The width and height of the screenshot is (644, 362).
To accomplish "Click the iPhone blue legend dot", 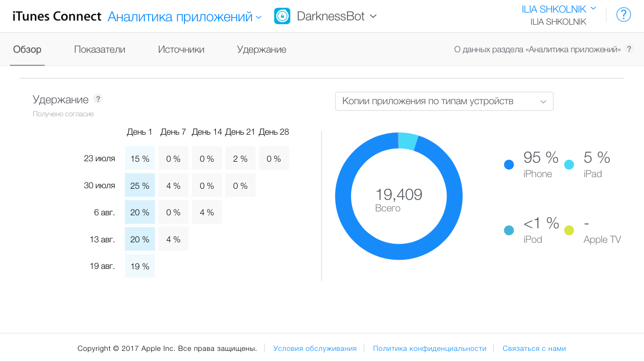I will (x=509, y=165).
